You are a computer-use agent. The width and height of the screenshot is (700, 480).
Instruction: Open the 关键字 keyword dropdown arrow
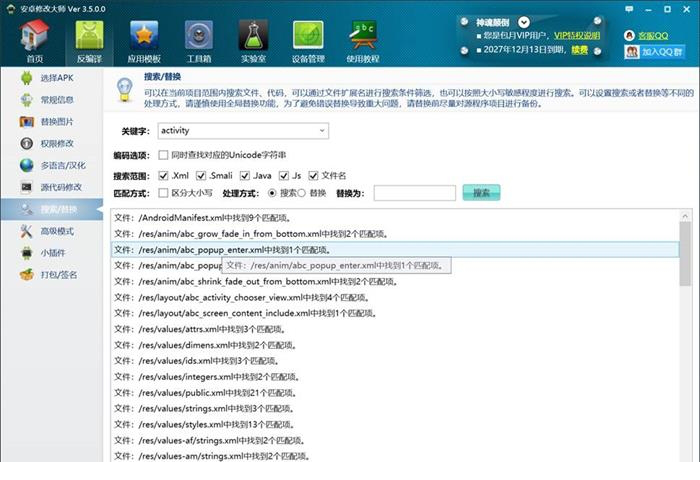point(321,131)
